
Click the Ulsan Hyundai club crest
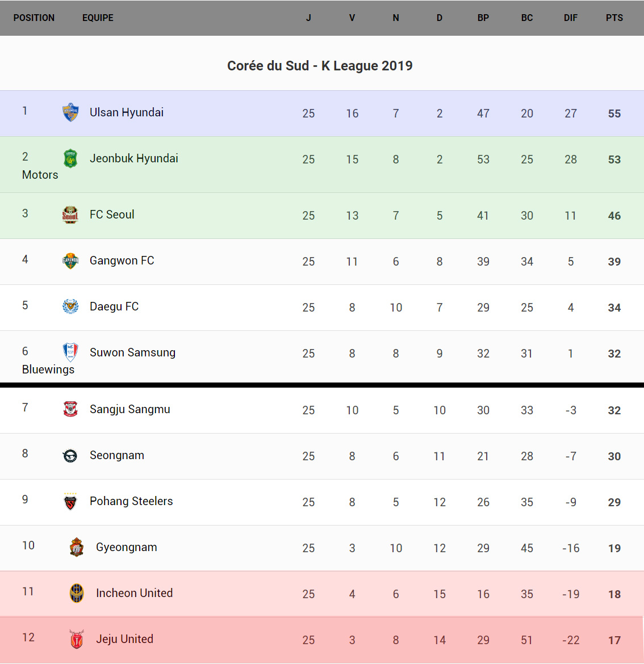pos(70,112)
